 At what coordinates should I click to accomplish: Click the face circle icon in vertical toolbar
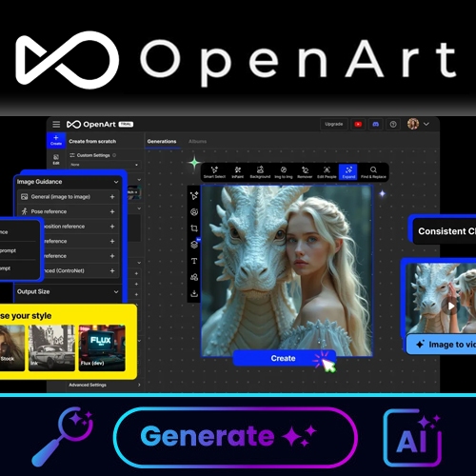194,212
